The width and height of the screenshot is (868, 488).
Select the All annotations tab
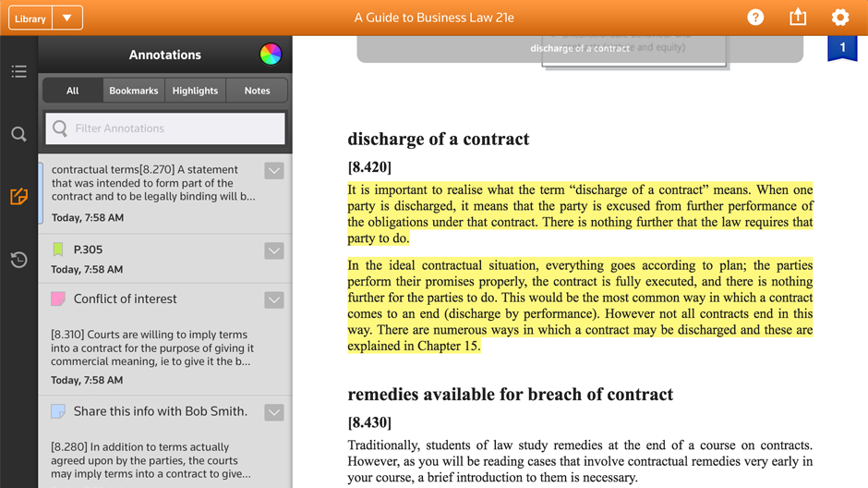pos(73,91)
